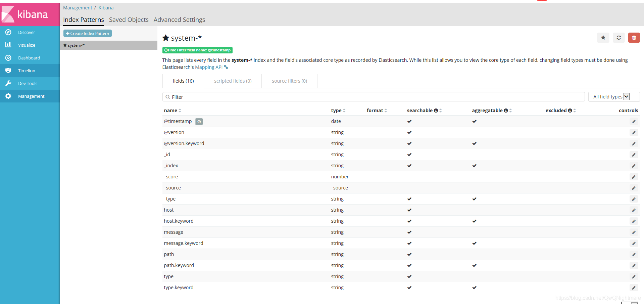Screen dimensions: 644x304
Task: Click the type.keyword field name
Action: [179, 288]
